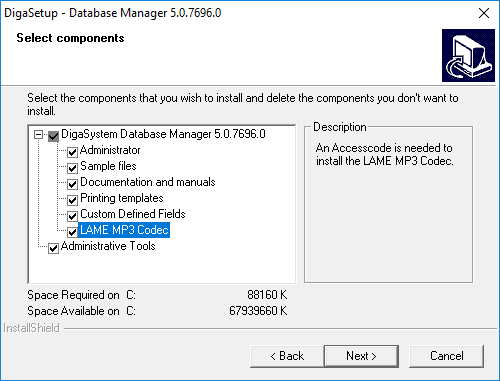Screen dimensions: 500x381
Task: Select the Printing templates item label
Action: click(x=122, y=198)
